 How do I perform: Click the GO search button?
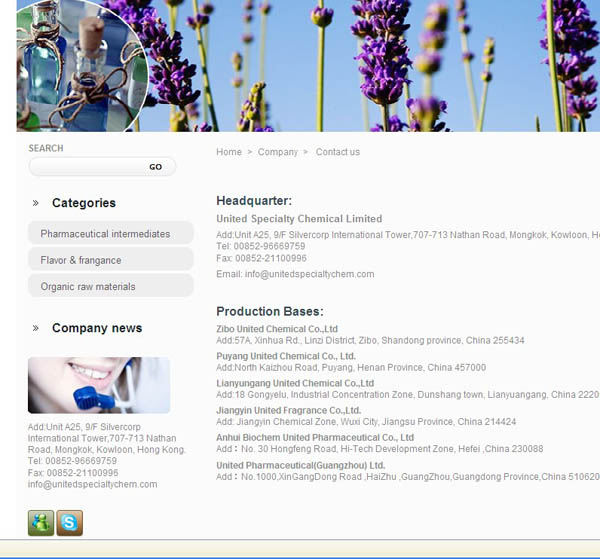(156, 167)
